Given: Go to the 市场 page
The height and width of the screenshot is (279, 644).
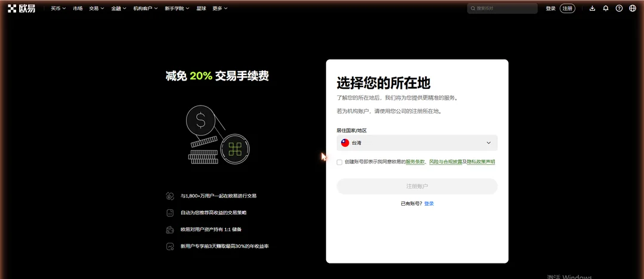Looking at the screenshot, I should 78,8.
